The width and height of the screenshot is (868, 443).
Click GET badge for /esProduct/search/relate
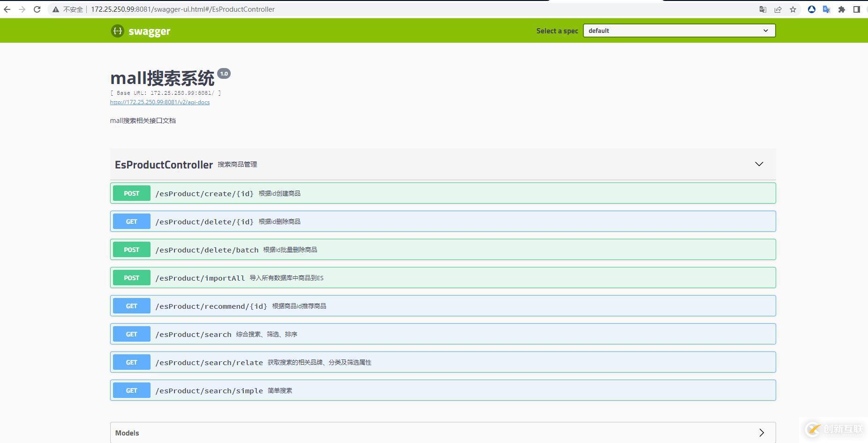[x=132, y=362]
